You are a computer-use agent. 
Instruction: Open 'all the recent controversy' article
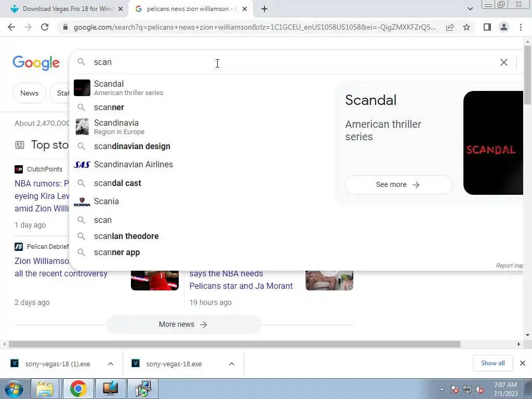tap(61, 273)
